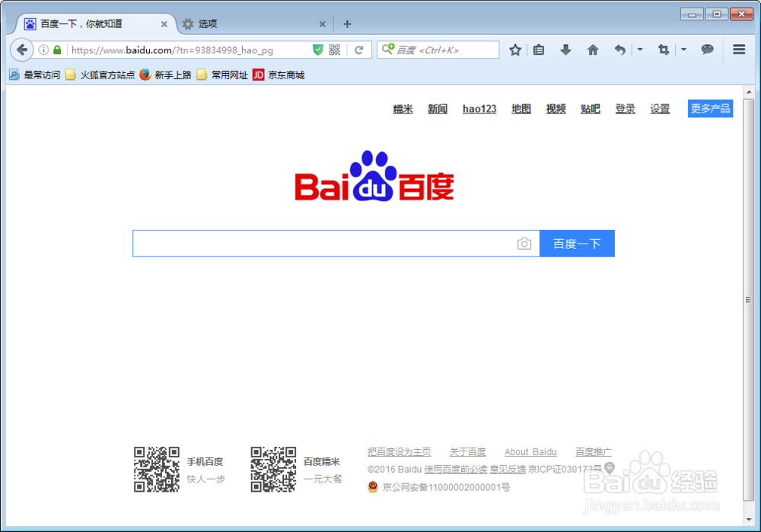Open 常用网址 bookmark folder
761x532 pixels.
click(222, 75)
